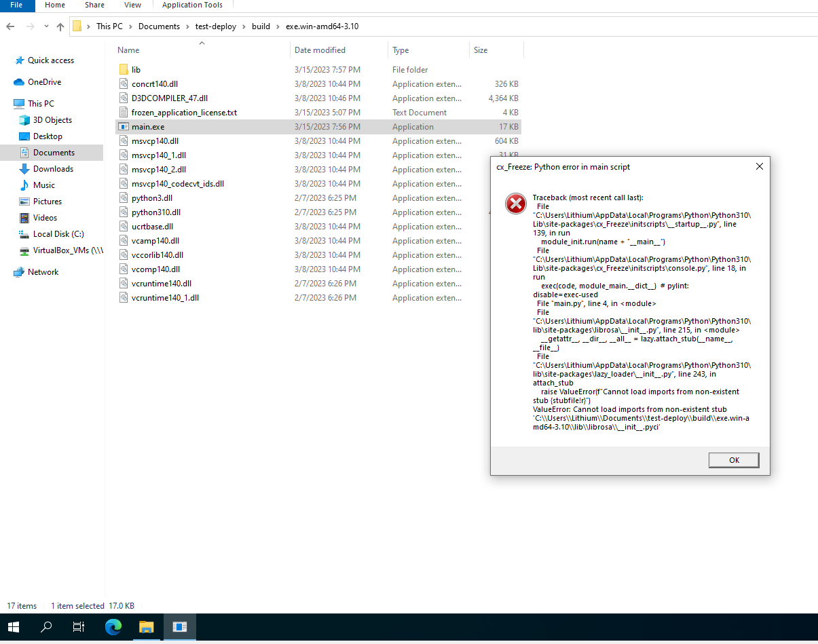The height and width of the screenshot is (644, 818).
Task: Go up to the parent folder
Action: click(60, 26)
